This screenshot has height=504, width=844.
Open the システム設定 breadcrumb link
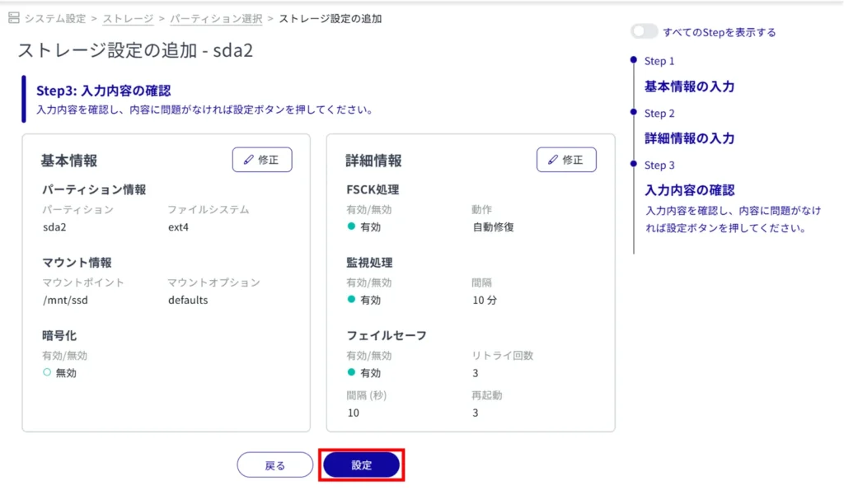tap(54, 17)
